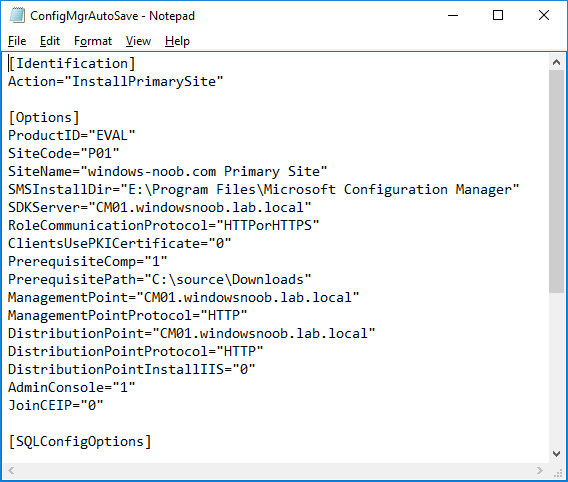The image size is (568, 482).
Task: Click the horizontal scrollbar right arrow
Action: pyautogui.click(x=540, y=470)
